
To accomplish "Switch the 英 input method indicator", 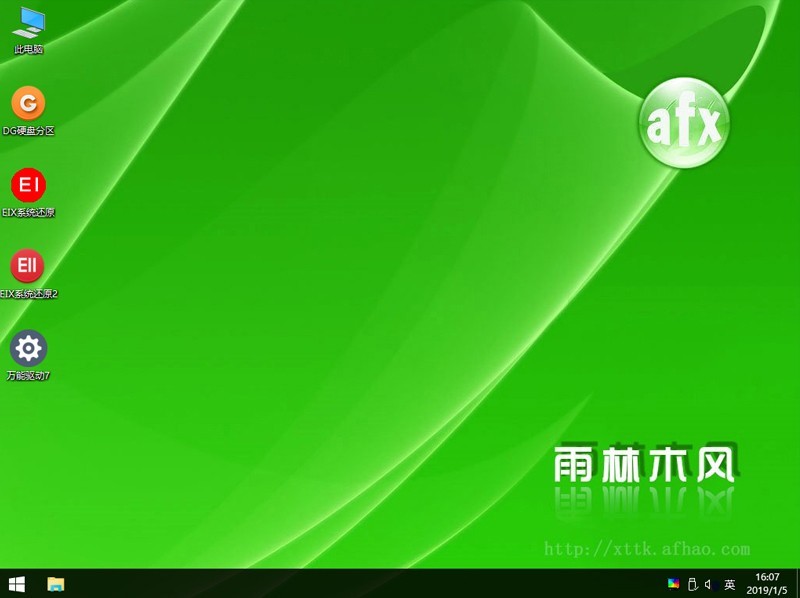I will coord(730,584).
